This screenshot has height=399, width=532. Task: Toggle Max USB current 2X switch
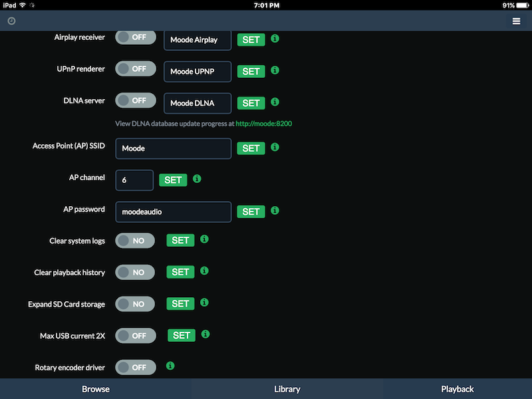pyautogui.click(x=136, y=336)
